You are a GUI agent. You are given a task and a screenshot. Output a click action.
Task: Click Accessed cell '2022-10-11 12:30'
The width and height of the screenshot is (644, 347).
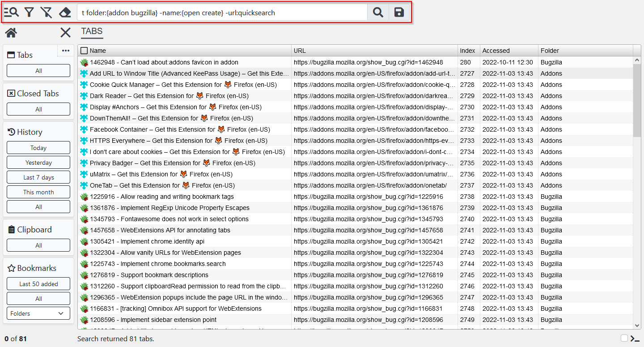tap(509, 62)
